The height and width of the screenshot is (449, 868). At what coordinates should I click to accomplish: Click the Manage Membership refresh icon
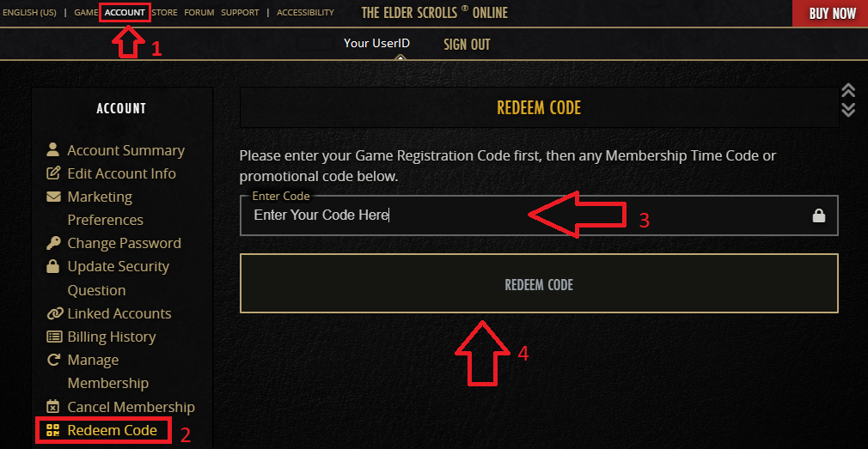53,360
